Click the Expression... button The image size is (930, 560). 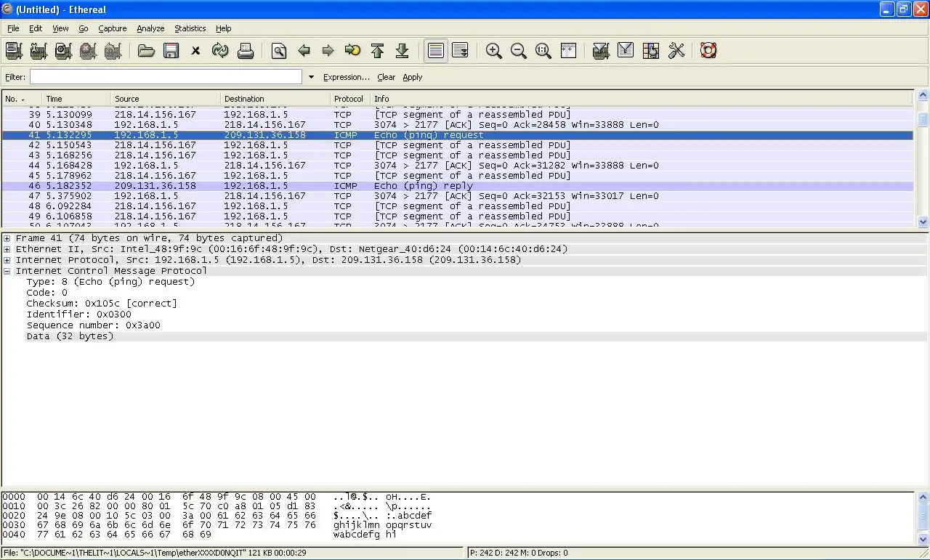tap(346, 77)
